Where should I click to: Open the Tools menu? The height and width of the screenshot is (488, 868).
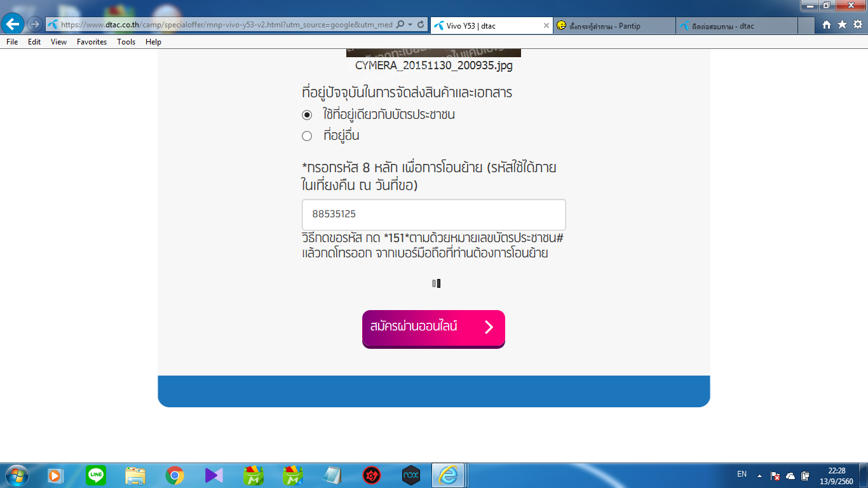(126, 42)
